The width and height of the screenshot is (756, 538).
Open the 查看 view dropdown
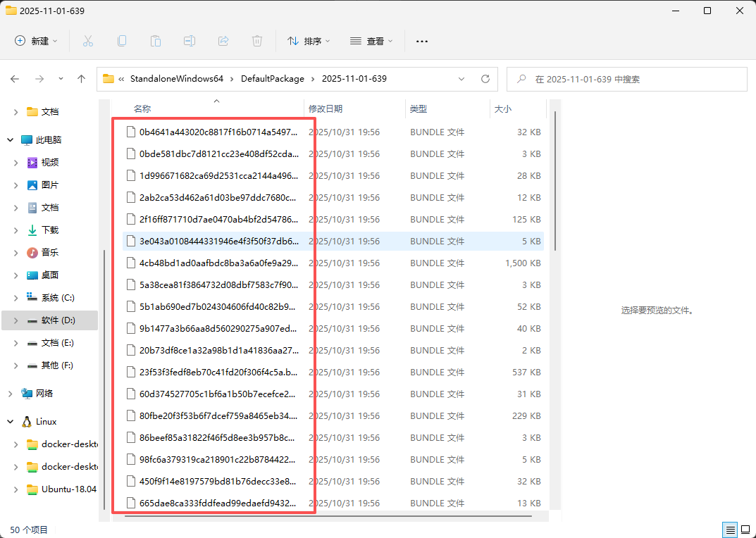click(x=371, y=41)
